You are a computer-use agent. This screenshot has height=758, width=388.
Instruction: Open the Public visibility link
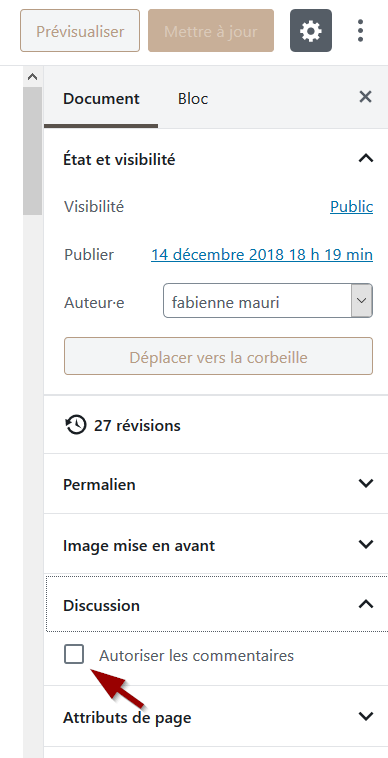coord(351,207)
